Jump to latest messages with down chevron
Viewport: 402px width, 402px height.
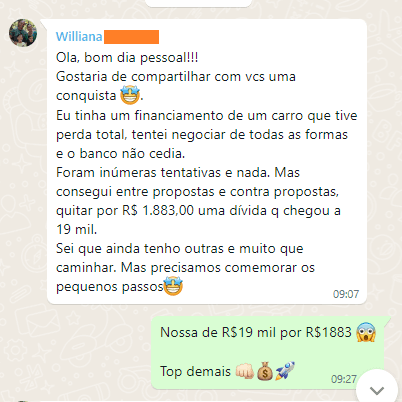click(x=377, y=390)
